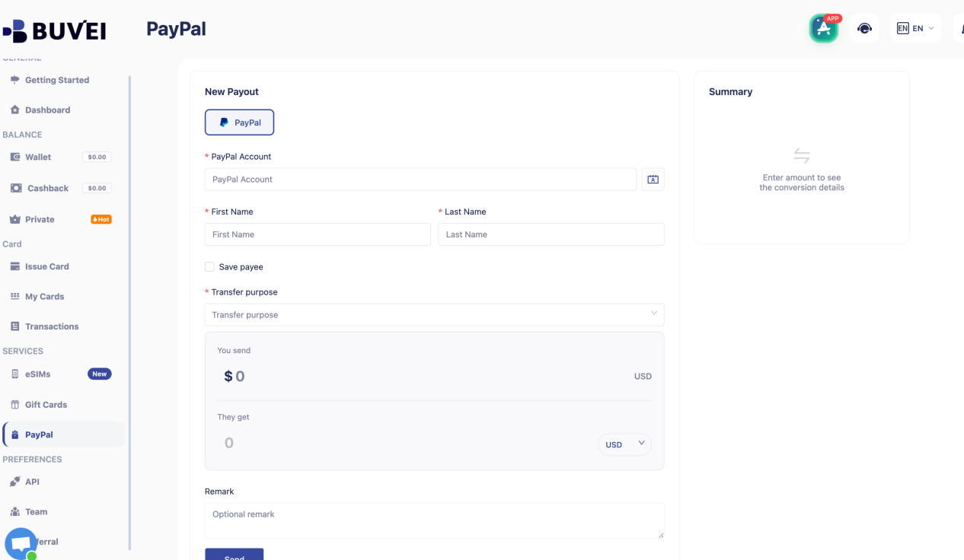Click the Cashback $0.00 balance badge
This screenshot has width=964, height=560.
click(x=97, y=188)
